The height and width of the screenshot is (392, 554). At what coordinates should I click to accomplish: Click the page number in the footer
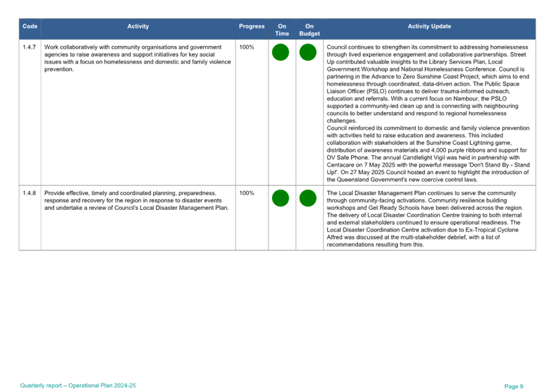tap(514, 386)
